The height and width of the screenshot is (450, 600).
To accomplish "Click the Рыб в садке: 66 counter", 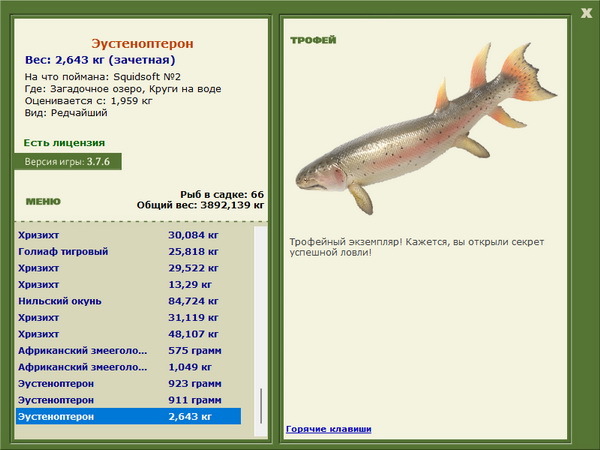I will click(x=222, y=194).
